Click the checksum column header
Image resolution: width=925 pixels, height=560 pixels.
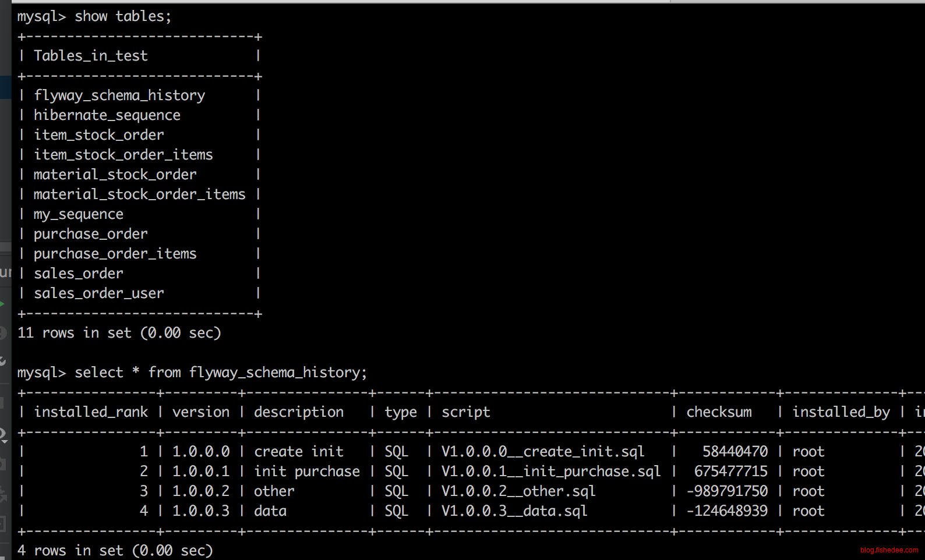(718, 412)
